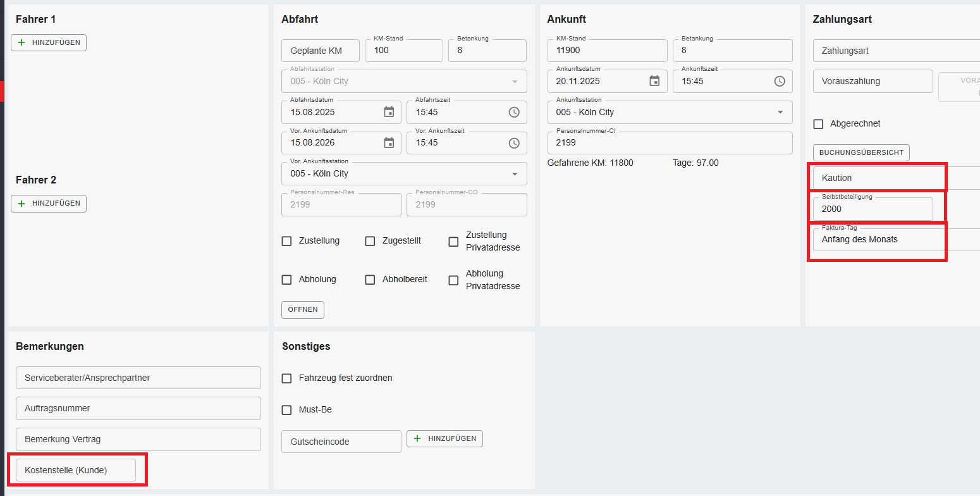The height and width of the screenshot is (496, 980).
Task: Expand the Ankunftsstation dropdown in Ankunft
Action: (x=779, y=113)
